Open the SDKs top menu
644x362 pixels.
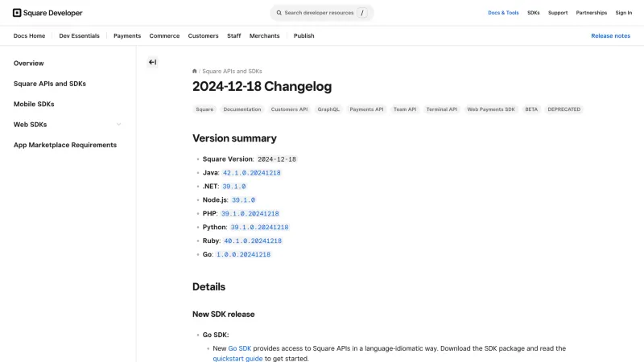point(534,13)
